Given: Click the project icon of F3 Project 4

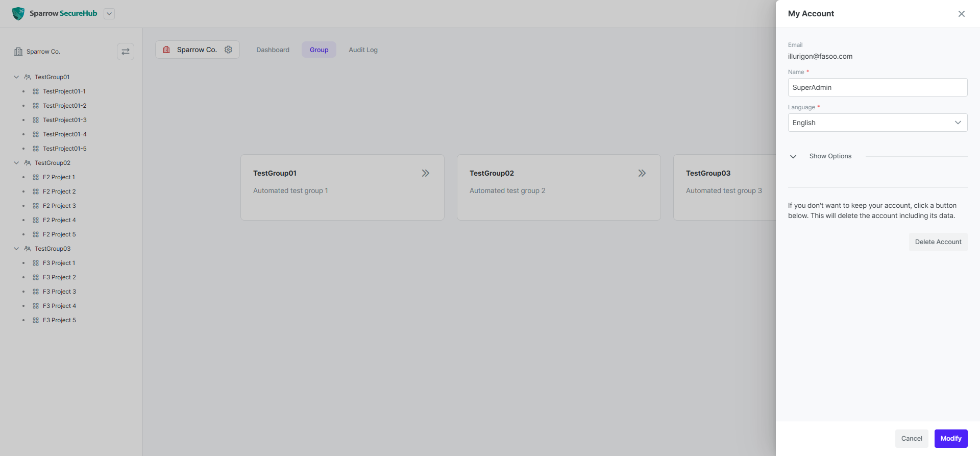Looking at the screenshot, I should pos(36,306).
